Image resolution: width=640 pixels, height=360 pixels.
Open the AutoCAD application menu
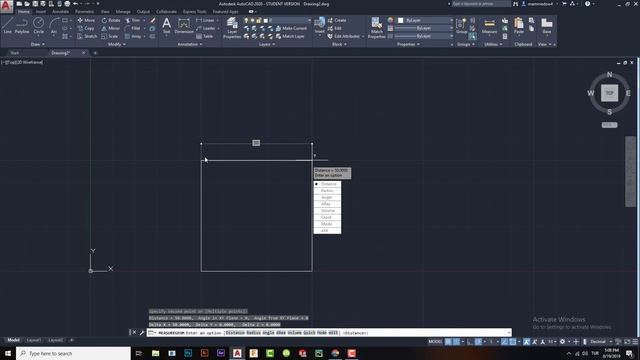[6, 6]
